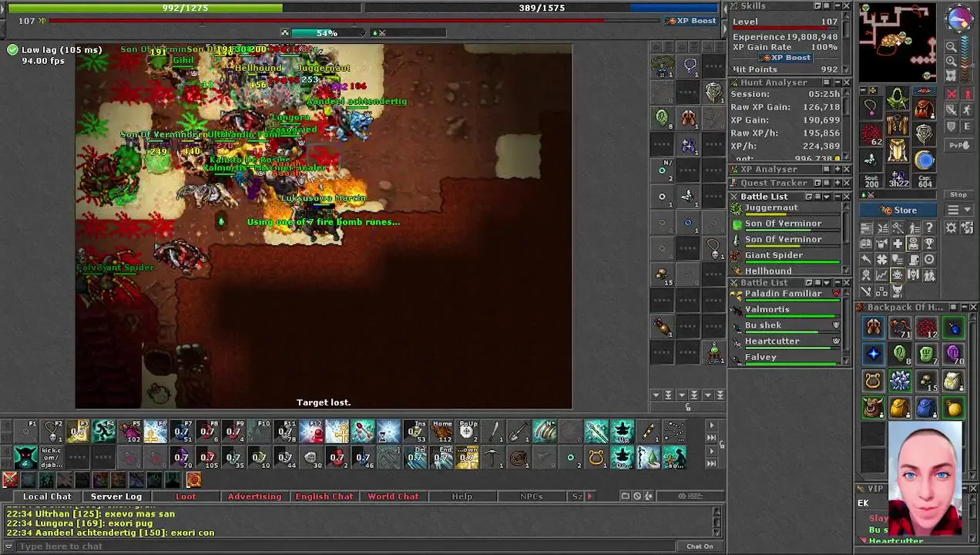Zoom in the minimap
The image size is (980, 555).
click(951, 61)
